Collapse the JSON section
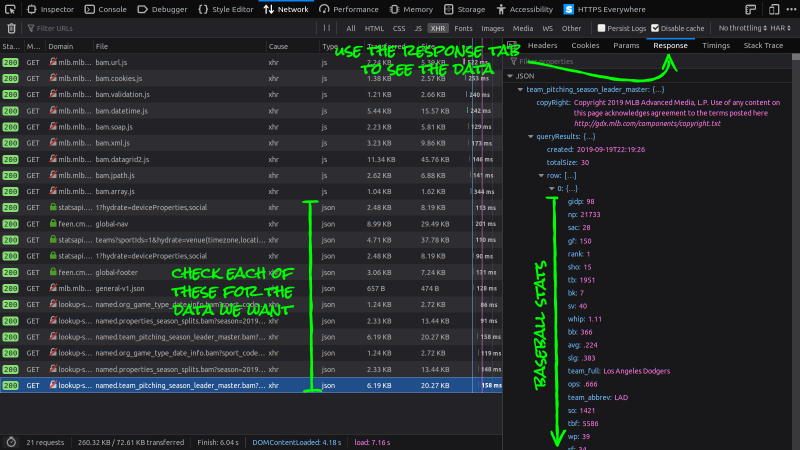The height and width of the screenshot is (450, 800). tap(510, 76)
